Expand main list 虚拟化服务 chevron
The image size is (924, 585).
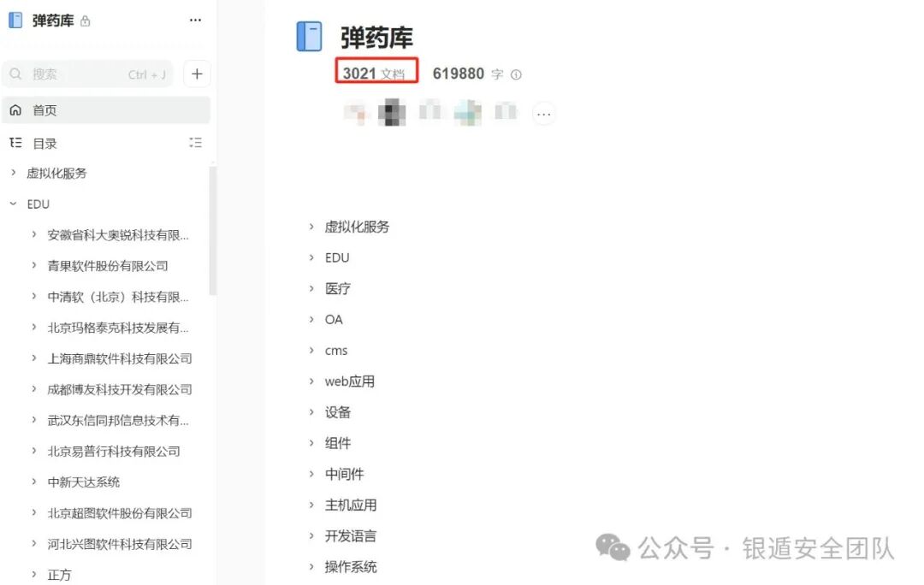tap(311, 227)
